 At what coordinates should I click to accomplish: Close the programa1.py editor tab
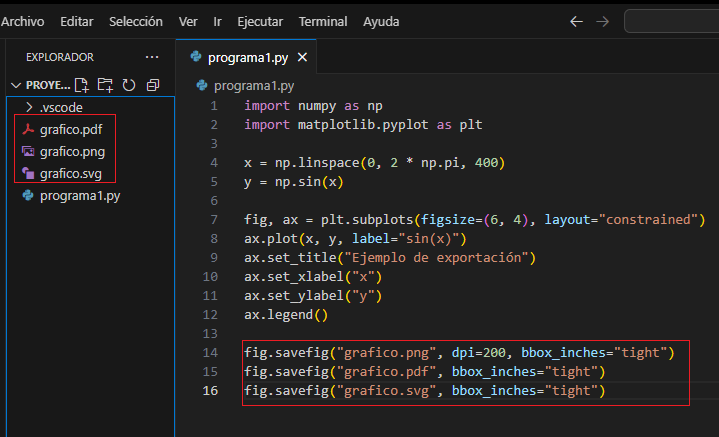tap(303, 58)
